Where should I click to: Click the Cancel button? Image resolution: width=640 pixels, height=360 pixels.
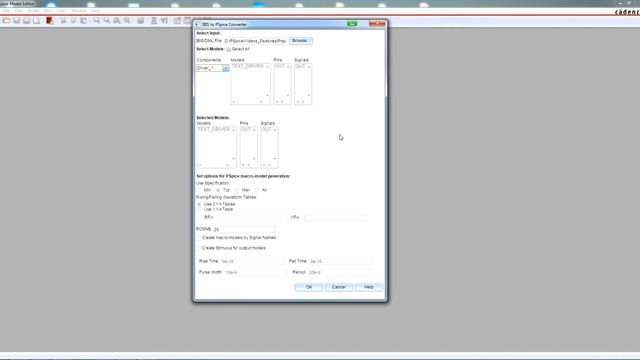point(338,287)
